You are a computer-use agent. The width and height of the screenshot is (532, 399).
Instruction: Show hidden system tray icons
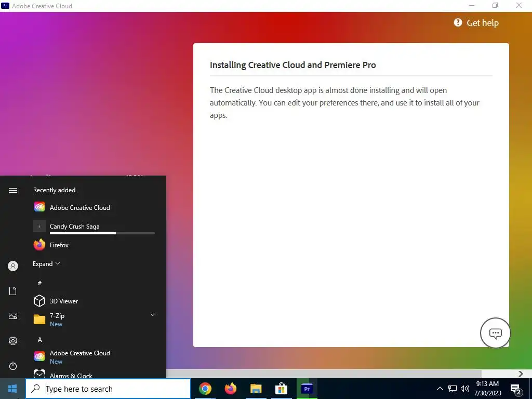click(440, 389)
